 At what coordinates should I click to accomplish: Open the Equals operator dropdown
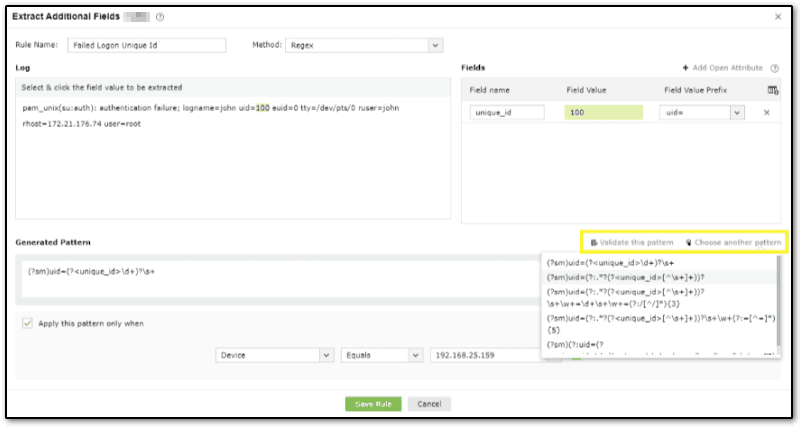(382, 355)
